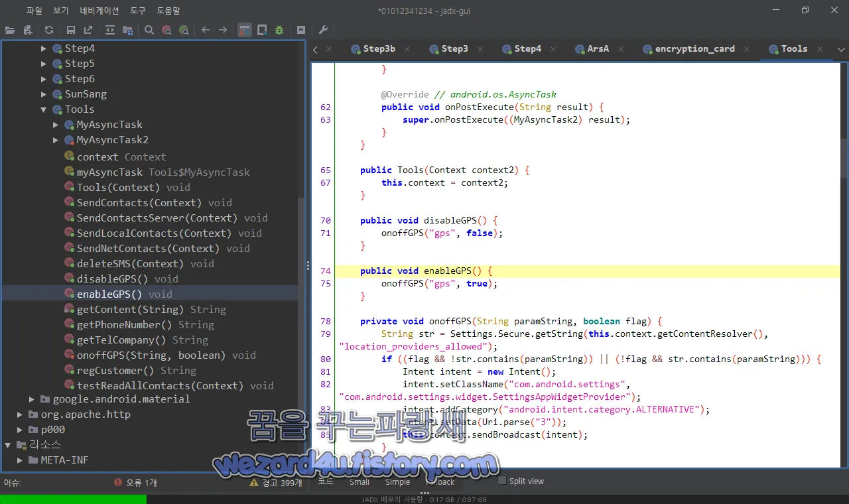Click the green bug debugger icon
Image resolution: width=849 pixels, height=504 pixels.
pyautogui.click(x=279, y=30)
